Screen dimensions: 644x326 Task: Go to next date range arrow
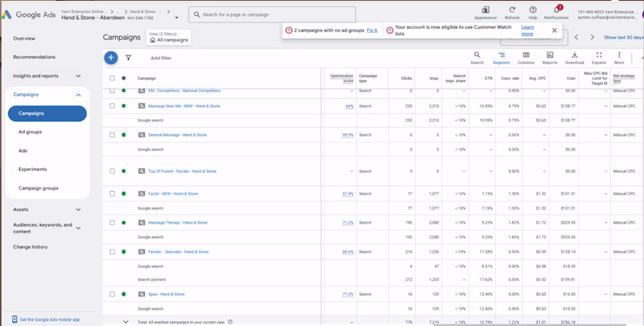[592, 37]
